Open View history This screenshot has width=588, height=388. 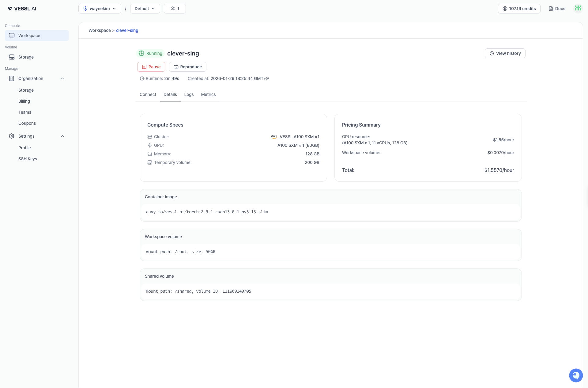(505, 53)
